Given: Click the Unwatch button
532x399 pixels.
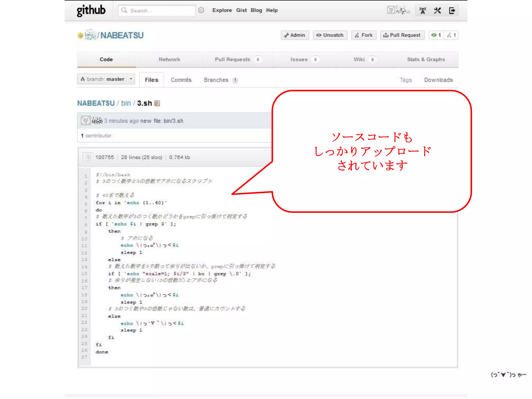Looking at the screenshot, I should tap(330, 35).
